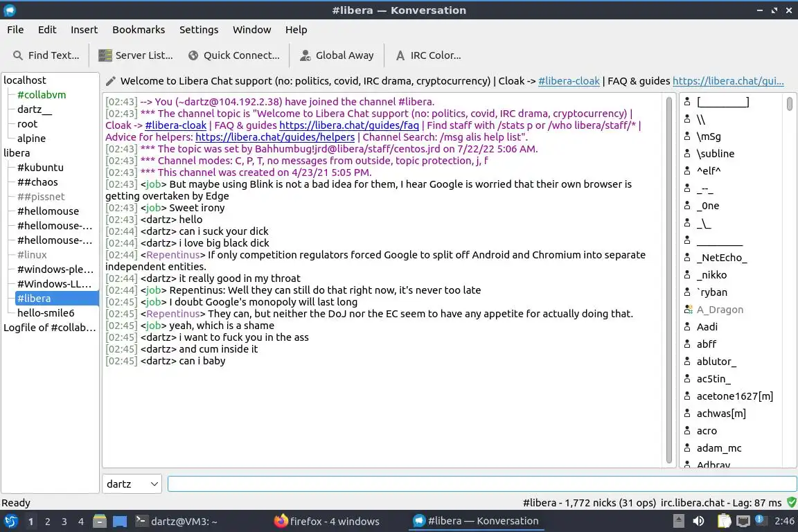
Task: Open the File menu
Action: (x=15, y=30)
